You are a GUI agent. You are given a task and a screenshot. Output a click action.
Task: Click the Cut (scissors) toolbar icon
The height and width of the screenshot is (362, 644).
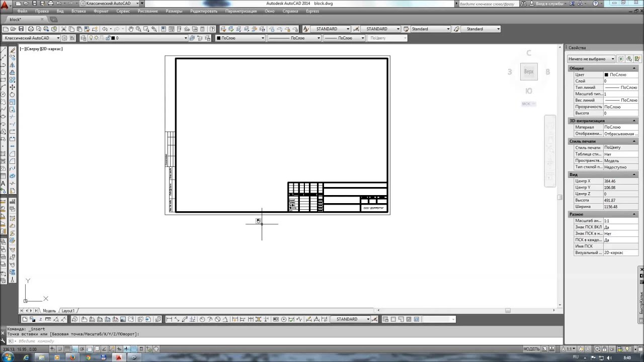(64, 29)
